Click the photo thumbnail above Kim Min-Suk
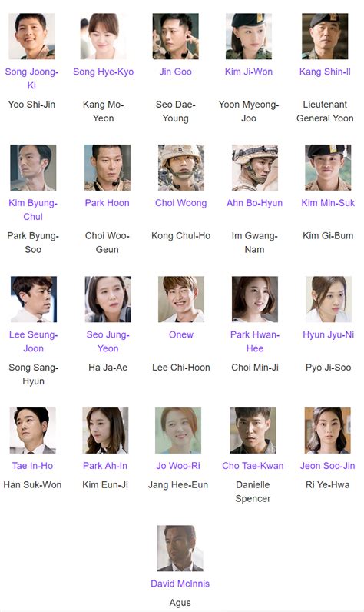Image resolution: width=364 pixels, height=612 pixels. click(328, 168)
